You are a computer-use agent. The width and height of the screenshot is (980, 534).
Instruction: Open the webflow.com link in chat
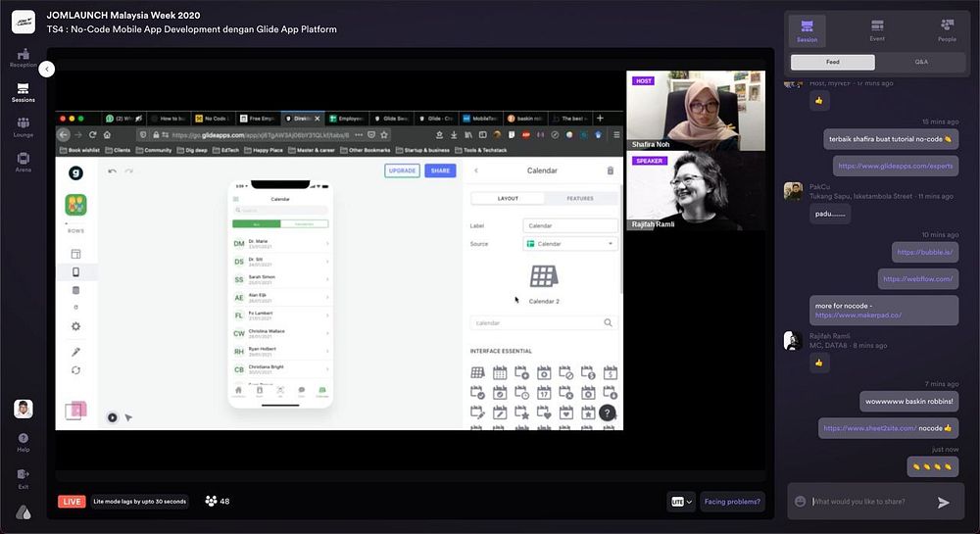(x=918, y=278)
